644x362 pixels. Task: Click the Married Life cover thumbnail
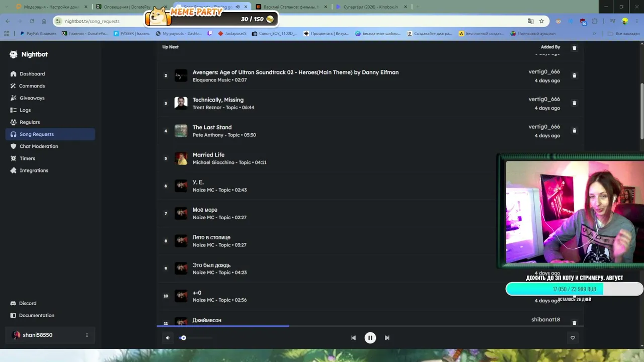181,158
